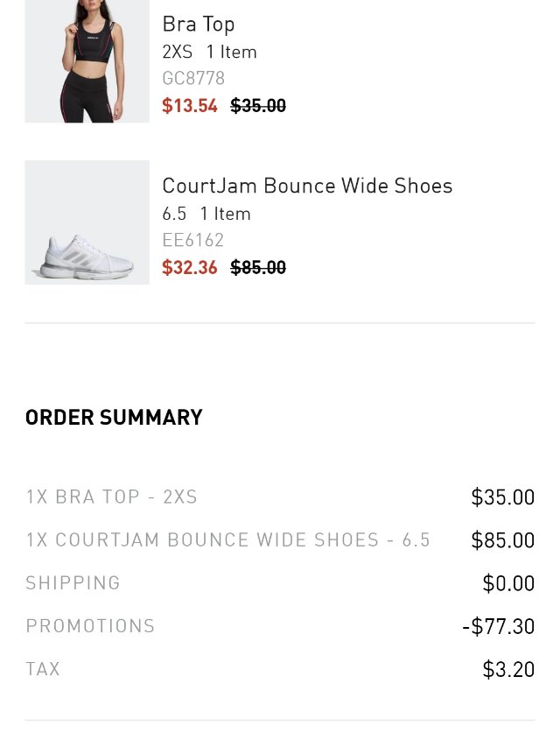Tap the Bra Top product title

tap(198, 25)
